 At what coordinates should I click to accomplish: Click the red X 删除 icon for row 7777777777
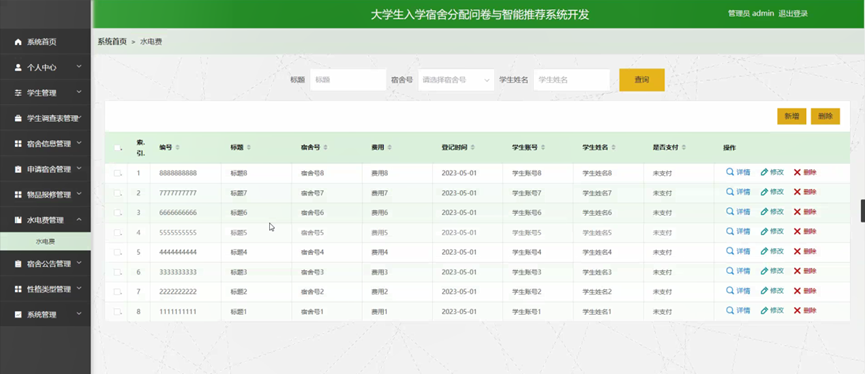(x=797, y=192)
